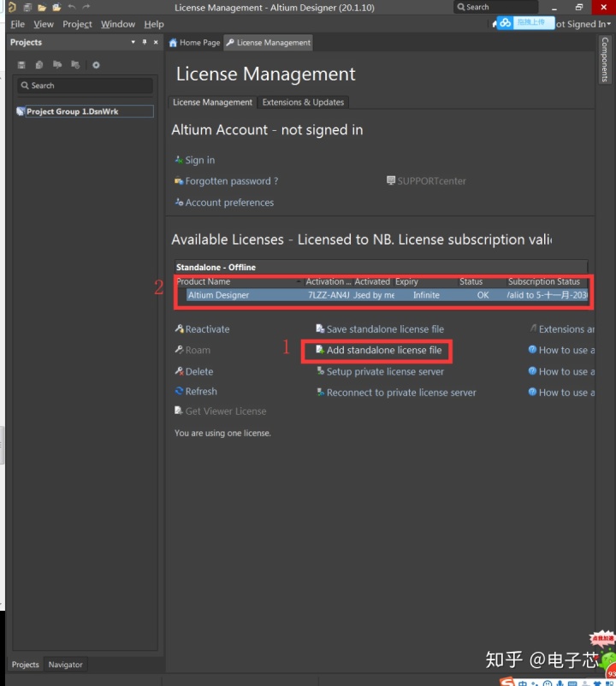This screenshot has height=686, width=616.
Task: Click the Sign in link
Action: pos(200,160)
